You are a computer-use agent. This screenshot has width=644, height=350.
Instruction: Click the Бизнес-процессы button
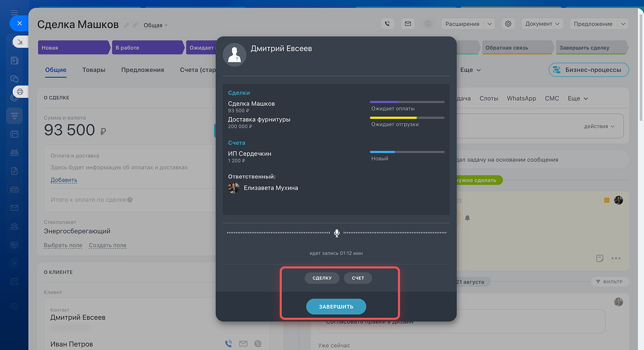tap(589, 70)
